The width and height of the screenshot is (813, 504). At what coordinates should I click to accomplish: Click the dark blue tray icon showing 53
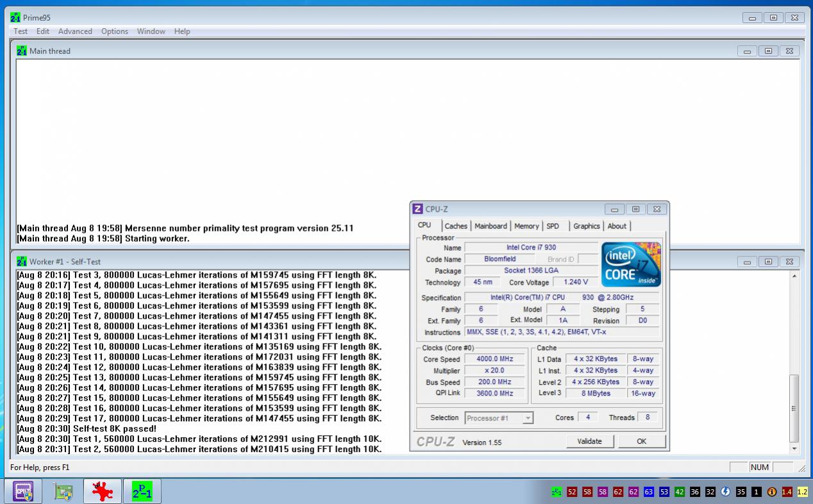pyautogui.click(x=664, y=492)
